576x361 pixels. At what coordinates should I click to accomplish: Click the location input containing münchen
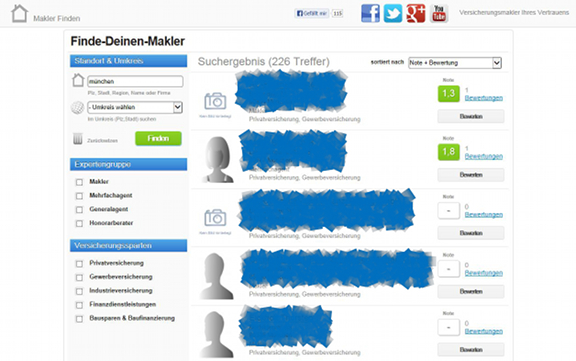click(135, 81)
